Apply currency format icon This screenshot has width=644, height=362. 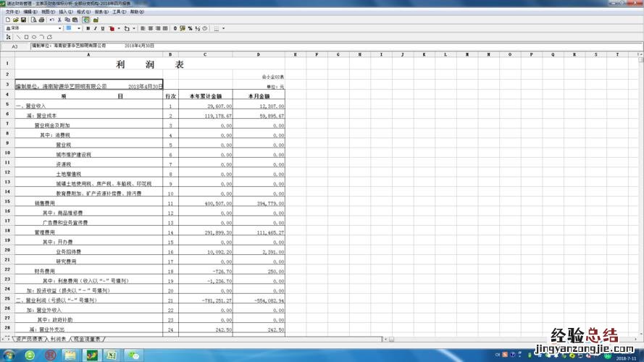(x=183, y=28)
